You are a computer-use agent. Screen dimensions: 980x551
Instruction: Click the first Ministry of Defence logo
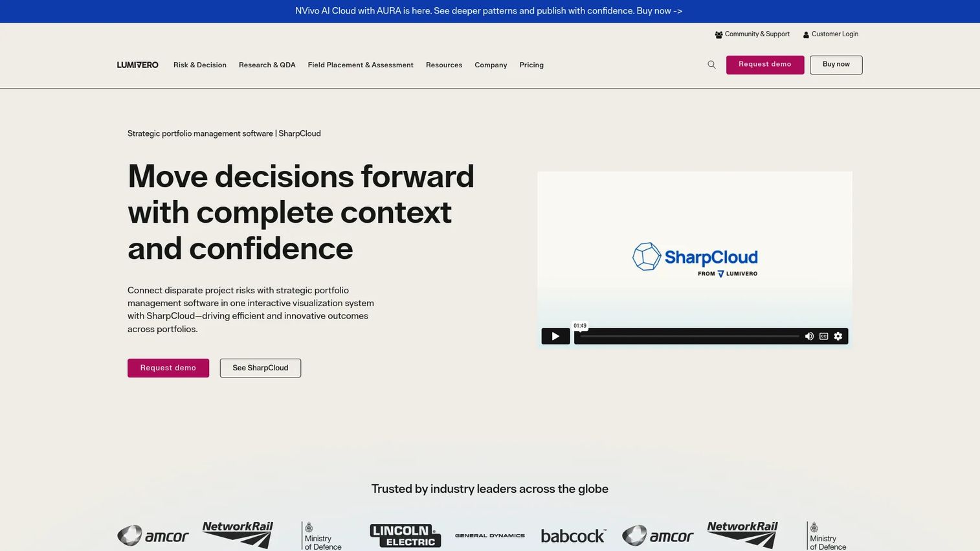click(322, 536)
